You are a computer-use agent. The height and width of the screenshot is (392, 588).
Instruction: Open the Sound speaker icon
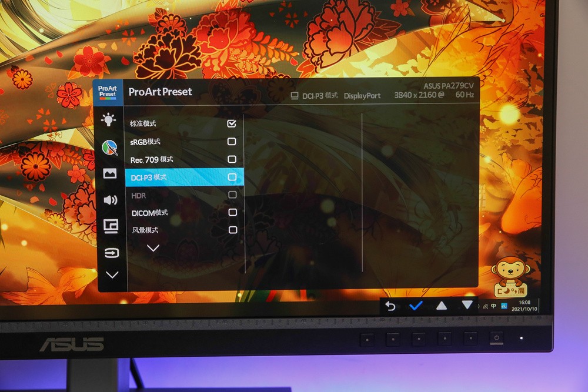pos(111,200)
